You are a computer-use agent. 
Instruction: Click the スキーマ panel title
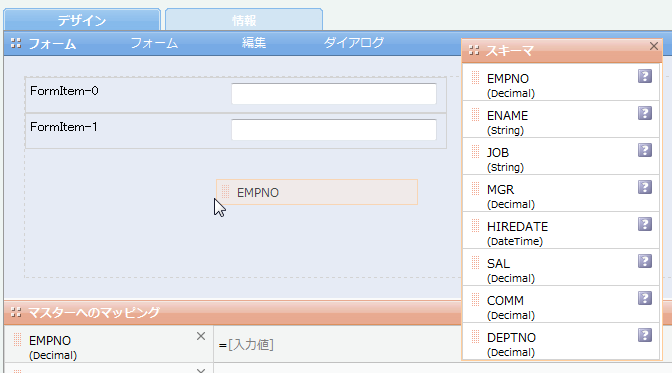coord(509,51)
